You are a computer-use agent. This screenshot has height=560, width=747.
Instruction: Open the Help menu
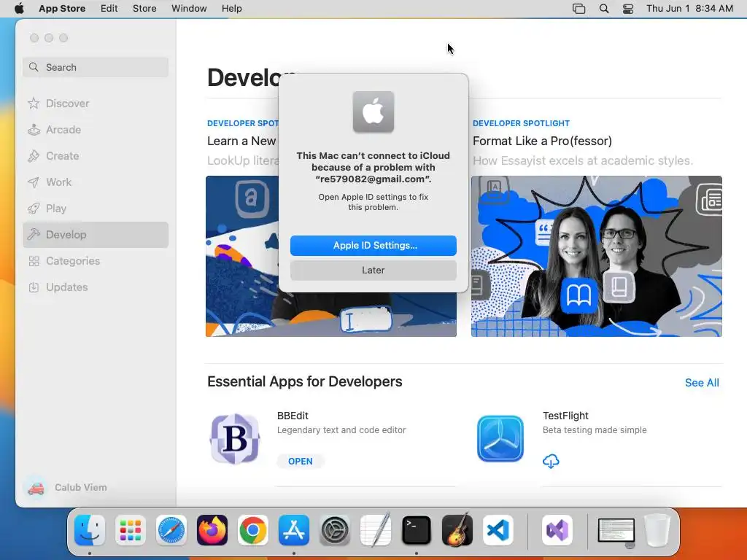(x=231, y=9)
